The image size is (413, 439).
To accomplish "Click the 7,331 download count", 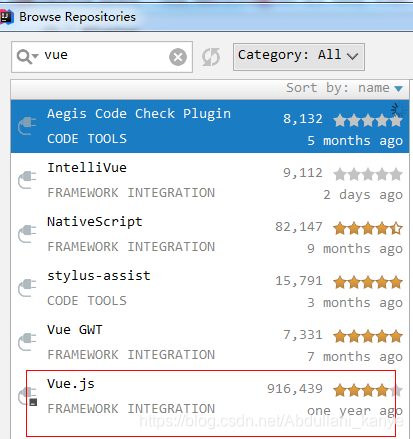I will click(303, 335).
